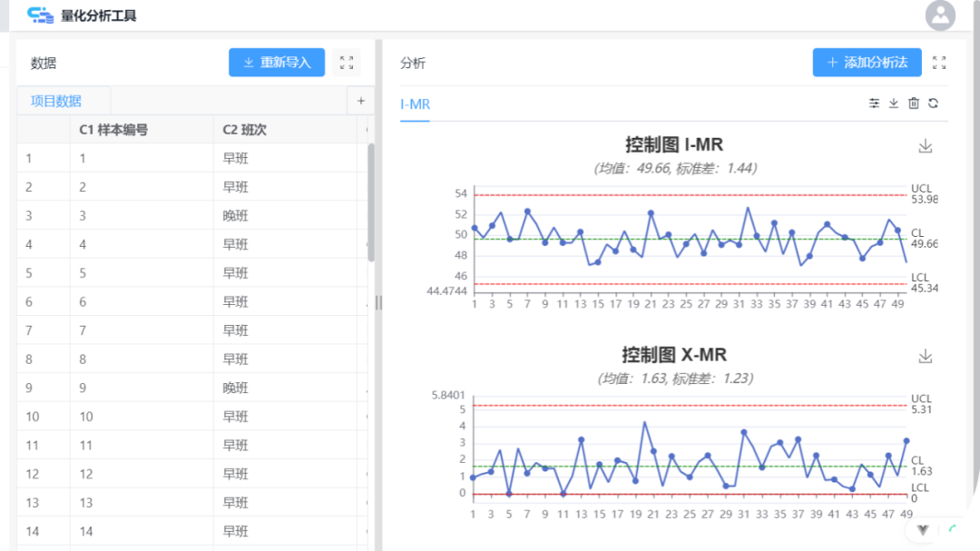Click the 控制图 I-MR chart title
This screenshot has width=980, height=551.
(x=673, y=144)
